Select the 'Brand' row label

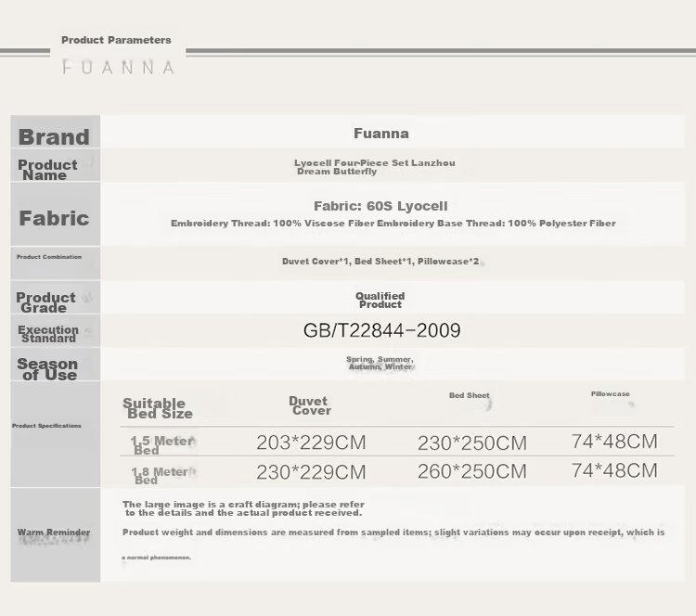click(54, 136)
